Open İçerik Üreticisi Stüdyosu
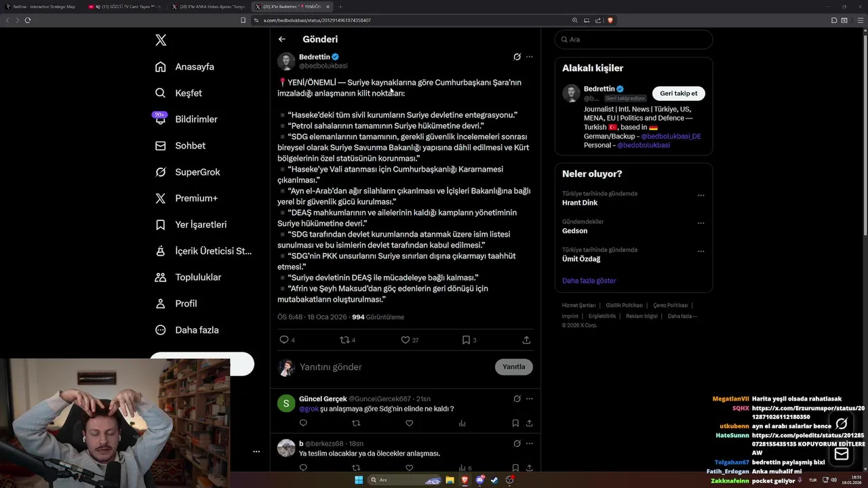868x488 pixels. click(x=203, y=251)
